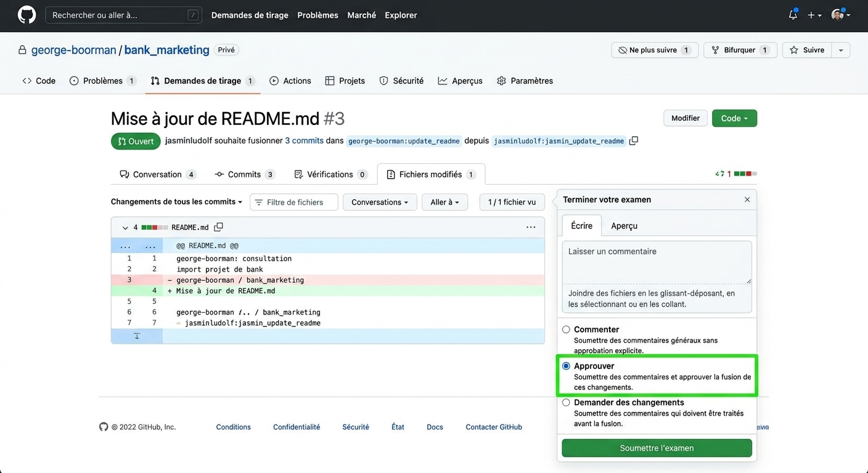The height and width of the screenshot is (473, 868).
Task: Open the État footer link
Action: (x=398, y=427)
